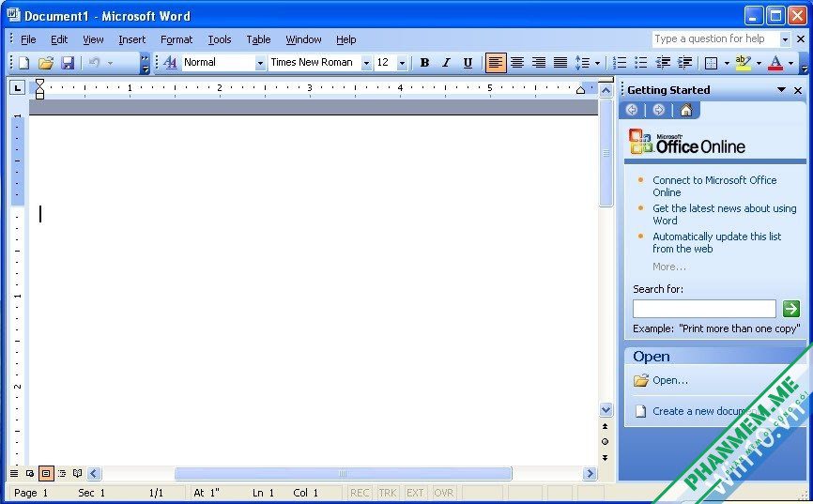Click the Decrease Indent icon
This screenshot has height=504, width=813.
click(x=663, y=63)
